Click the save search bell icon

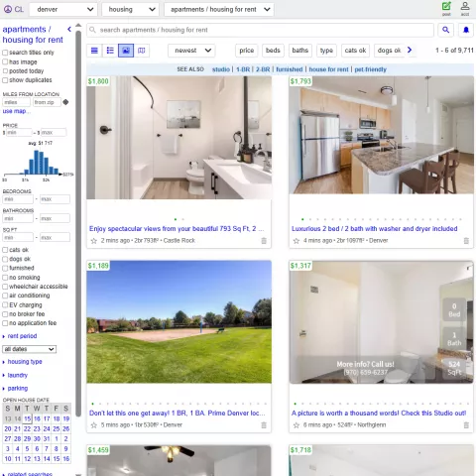tap(466, 30)
